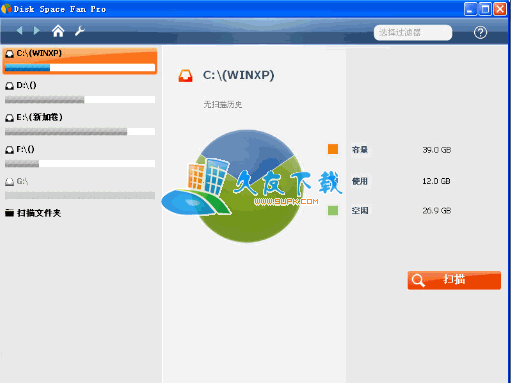Open help with the question mark icon

tap(480, 32)
